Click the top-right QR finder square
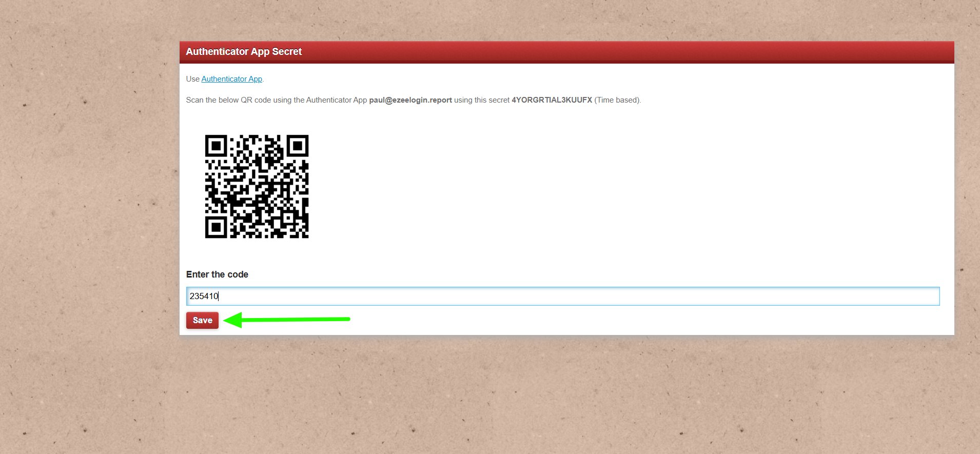 point(297,146)
